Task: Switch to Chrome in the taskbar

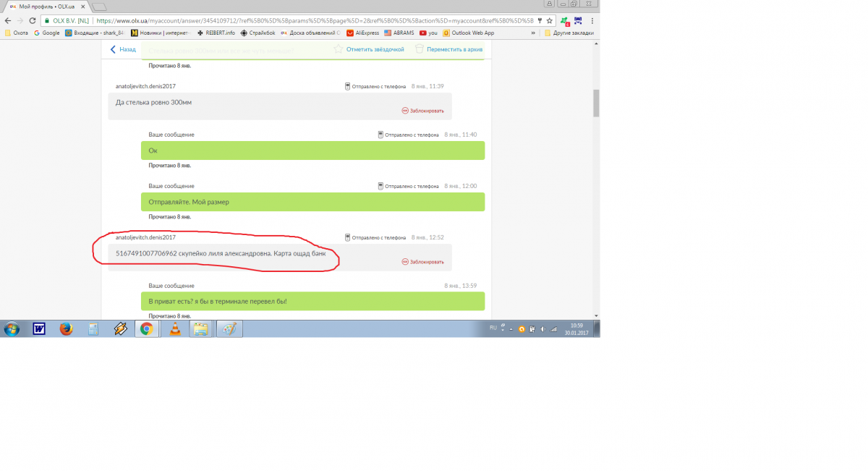Action: click(147, 329)
